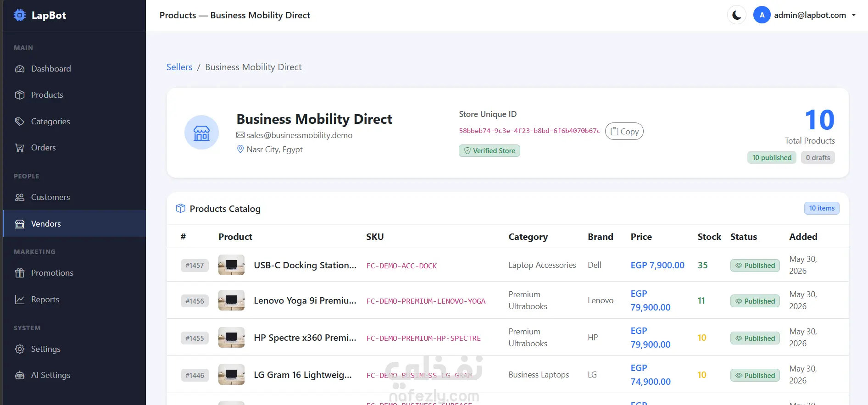868x405 pixels.
Task: Select SKU FC-DEMO-ACC-DOCK
Action: click(x=401, y=266)
